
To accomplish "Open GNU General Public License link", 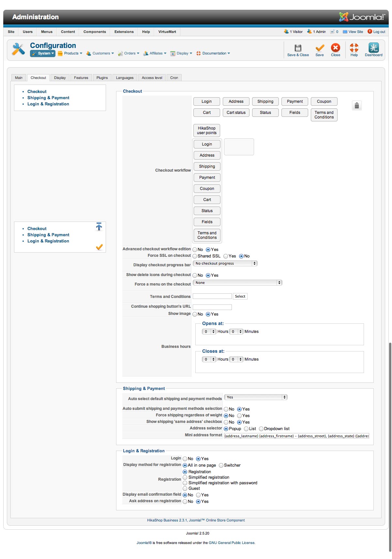I will tap(232, 543).
